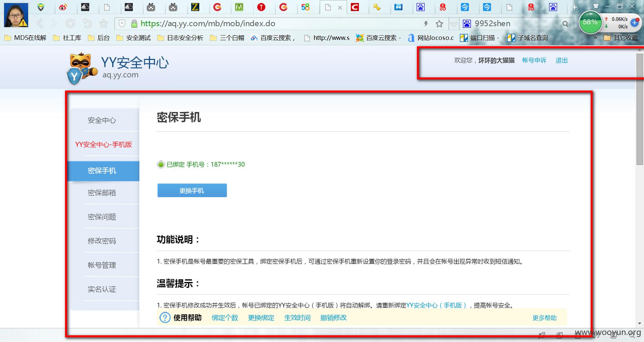The image size is (644, 342).
Task: Open the 后台 bookmark folder
Action: coord(99,38)
